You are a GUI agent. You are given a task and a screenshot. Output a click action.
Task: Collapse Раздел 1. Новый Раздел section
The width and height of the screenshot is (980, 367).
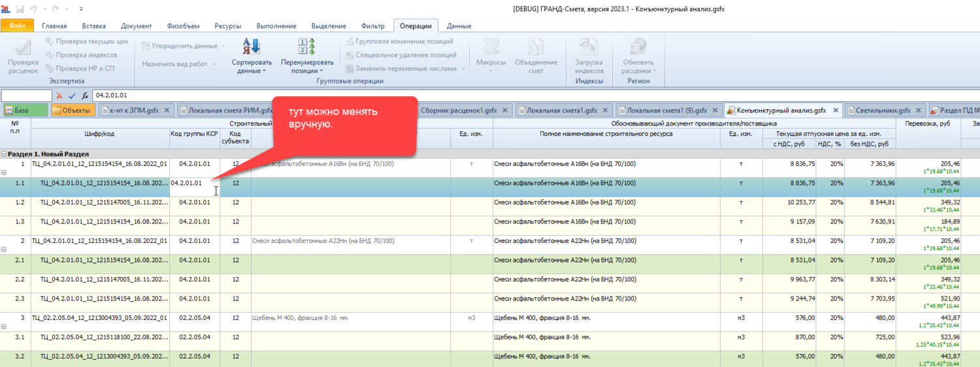click(4, 153)
